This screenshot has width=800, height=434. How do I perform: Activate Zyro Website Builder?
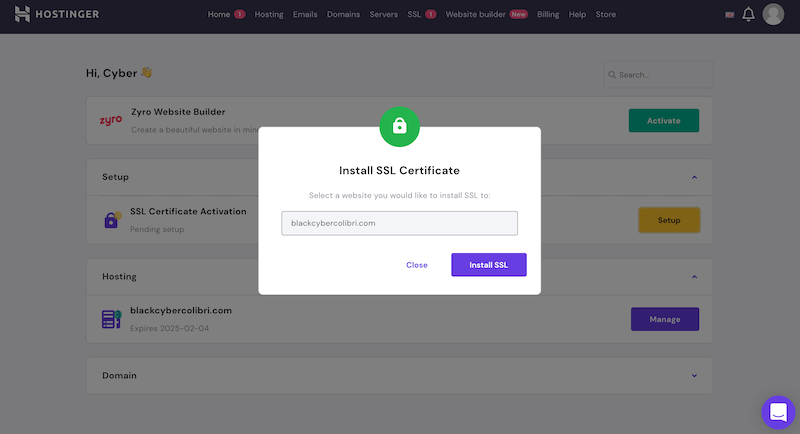664,121
